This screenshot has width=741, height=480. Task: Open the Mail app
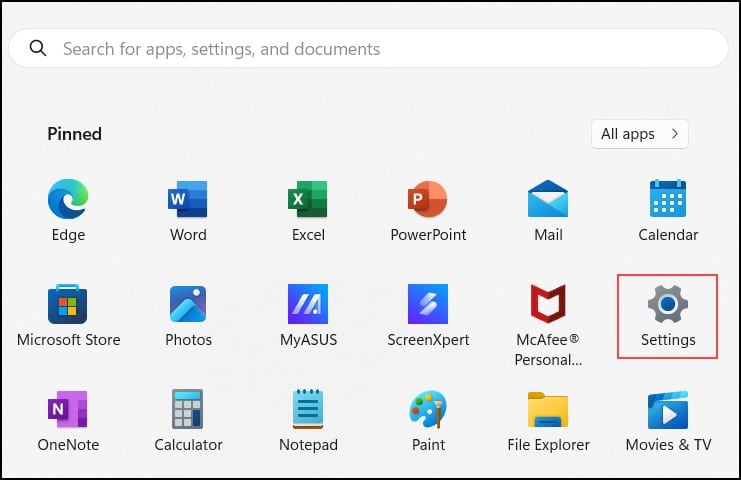pyautogui.click(x=548, y=210)
